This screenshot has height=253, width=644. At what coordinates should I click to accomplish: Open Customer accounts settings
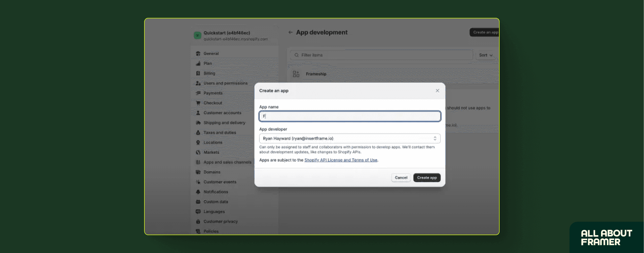(x=222, y=113)
